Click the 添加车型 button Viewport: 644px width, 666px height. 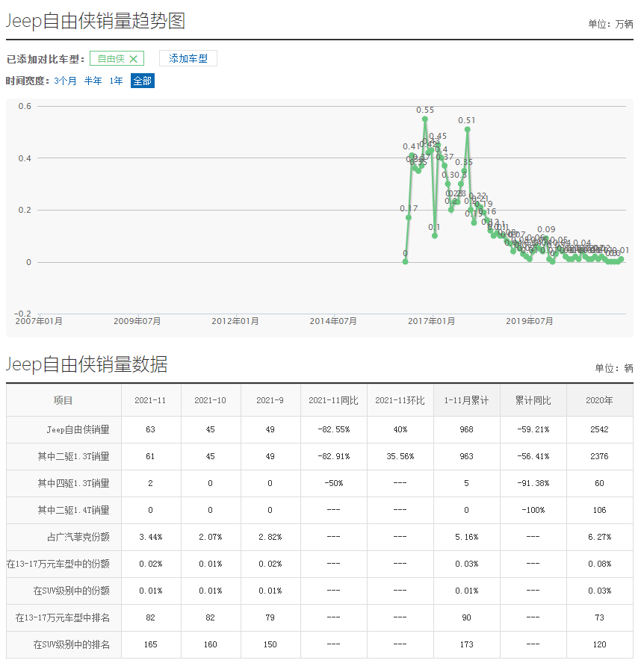click(188, 58)
